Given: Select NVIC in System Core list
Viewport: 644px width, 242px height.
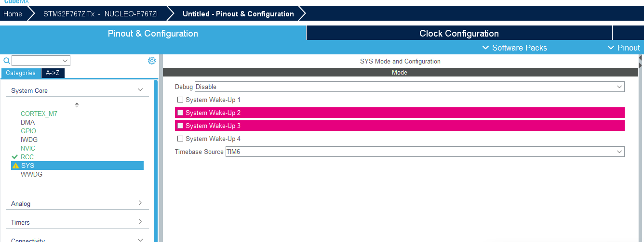Looking at the screenshot, I should point(28,148).
